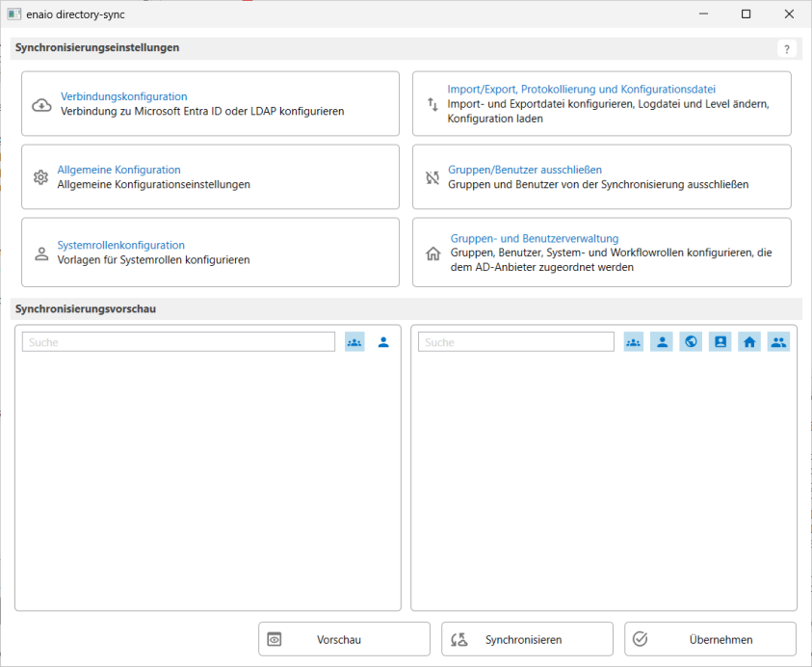The height and width of the screenshot is (667, 812).
Task: Toggle groups filter in left preview panel
Action: click(354, 342)
